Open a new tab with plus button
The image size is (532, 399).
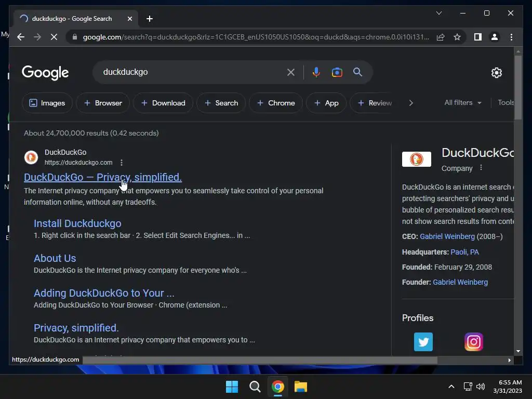(149, 19)
